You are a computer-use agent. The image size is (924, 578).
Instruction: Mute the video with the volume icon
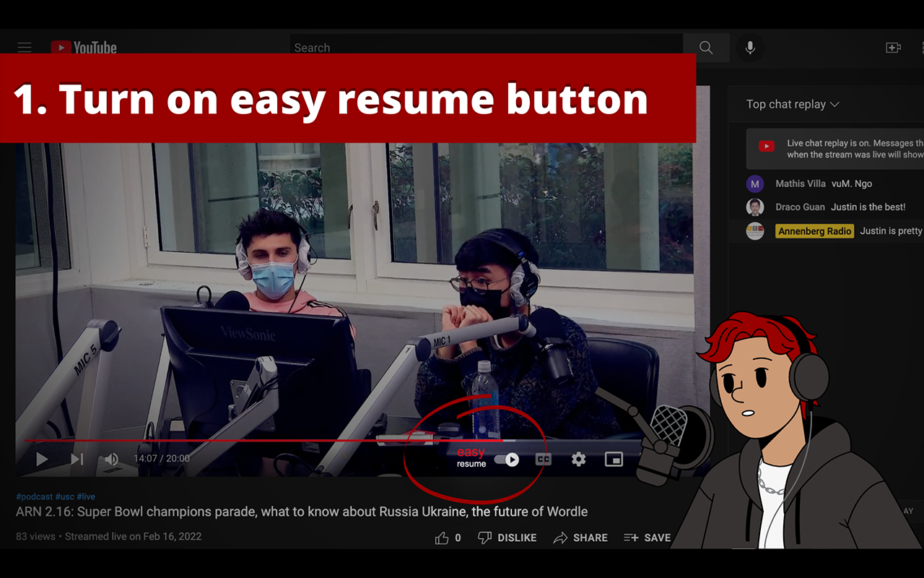point(110,459)
